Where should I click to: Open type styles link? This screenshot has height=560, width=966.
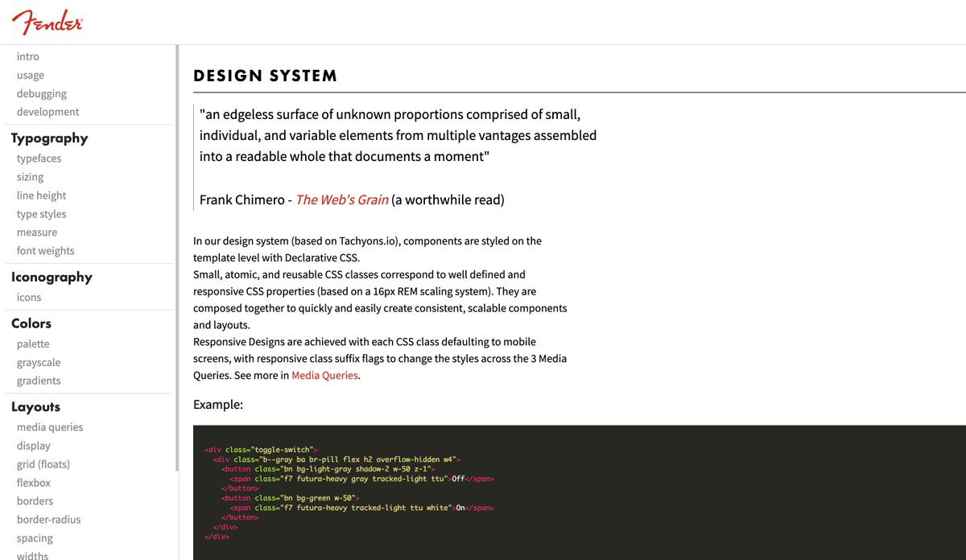point(42,215)
